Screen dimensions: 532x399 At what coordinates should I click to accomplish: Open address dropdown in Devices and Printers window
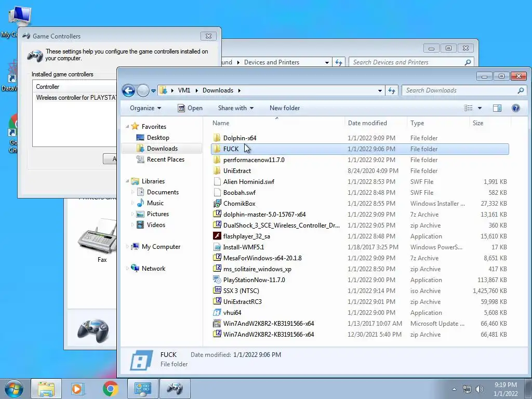click(327, 62)
